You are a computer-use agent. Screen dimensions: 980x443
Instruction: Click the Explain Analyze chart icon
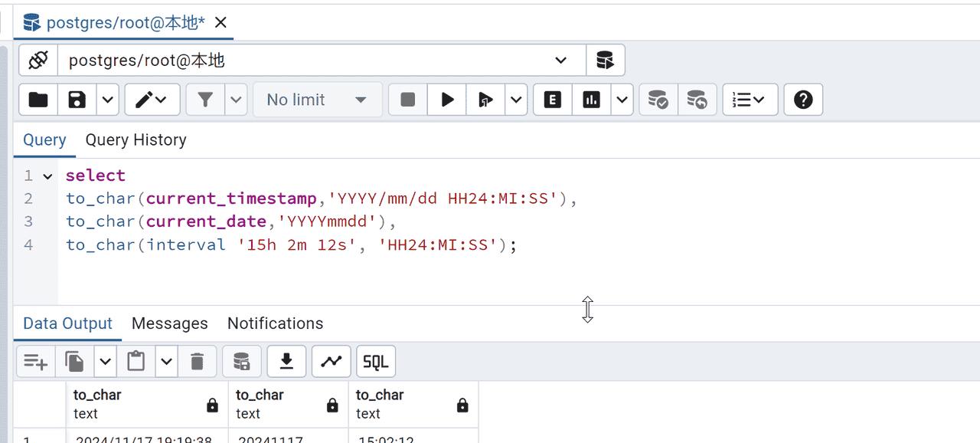click(x=591, y=100)
